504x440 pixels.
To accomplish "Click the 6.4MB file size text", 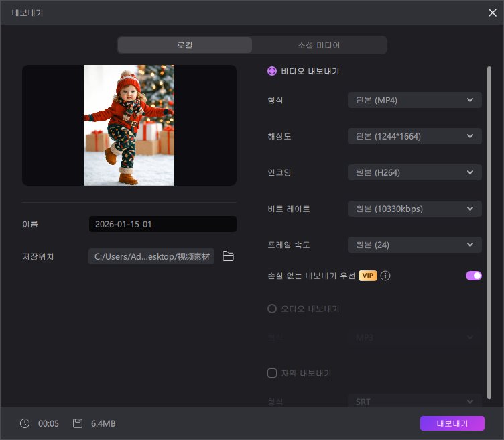I will [103, 423].
